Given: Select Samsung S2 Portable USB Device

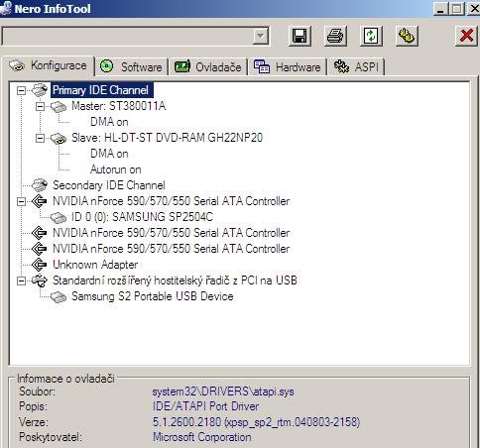Looking at the screenshot, I should 153,296.
